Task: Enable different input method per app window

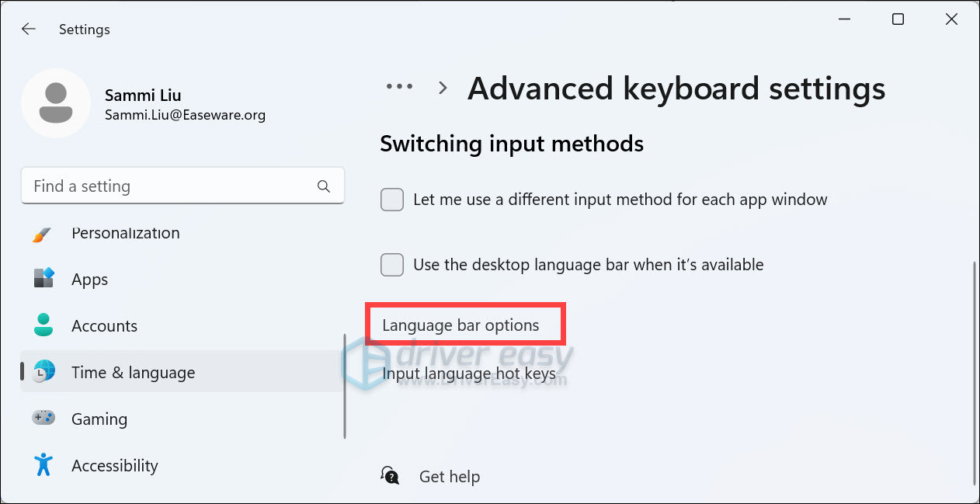Action: click(392, 200)
